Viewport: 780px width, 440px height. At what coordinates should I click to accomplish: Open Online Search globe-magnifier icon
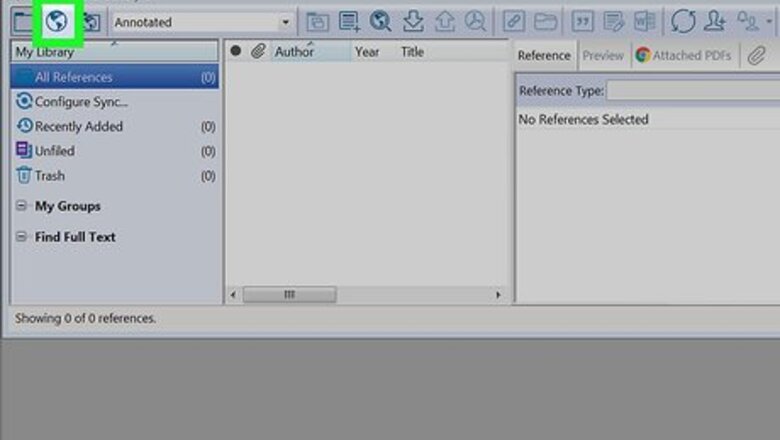point(381,21)
